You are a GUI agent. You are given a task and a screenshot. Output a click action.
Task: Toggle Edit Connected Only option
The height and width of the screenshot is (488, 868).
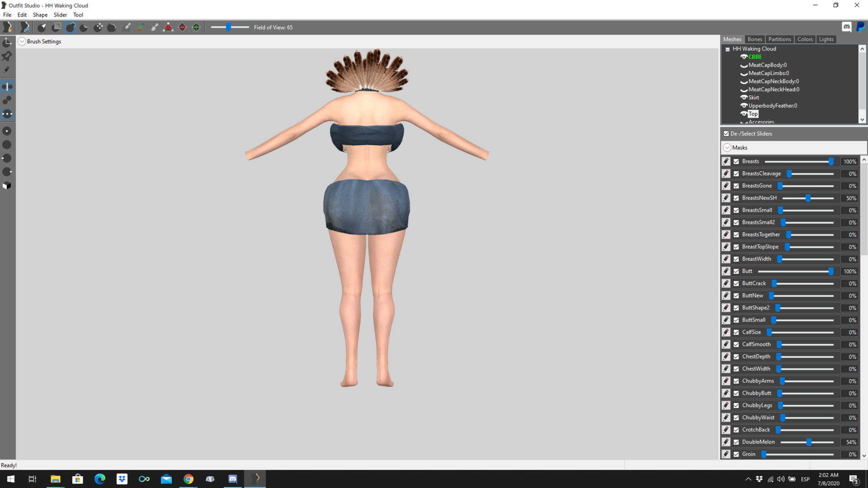(7, 100)
